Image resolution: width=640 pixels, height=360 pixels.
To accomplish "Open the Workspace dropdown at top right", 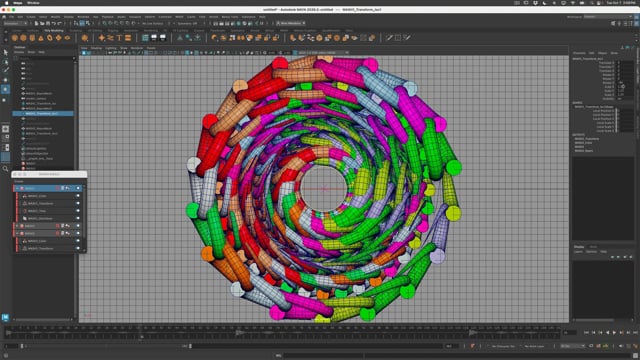I will pyautogui.click(x=607, y=17).
